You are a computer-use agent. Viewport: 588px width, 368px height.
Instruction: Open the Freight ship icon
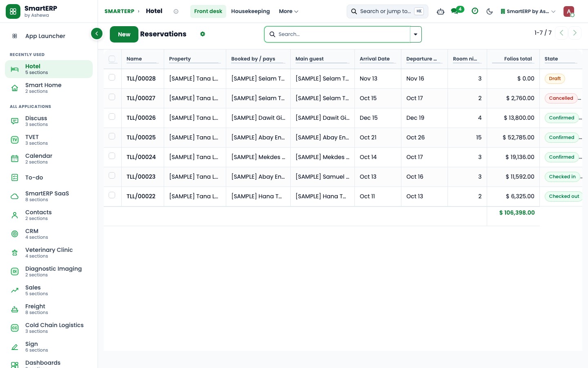pos(15,309)
